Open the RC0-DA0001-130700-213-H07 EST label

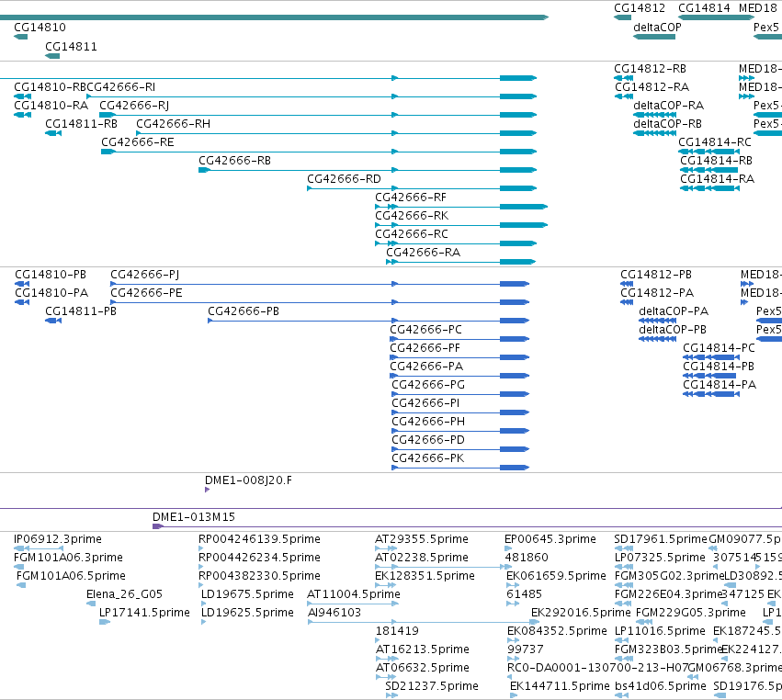point(597,668)
